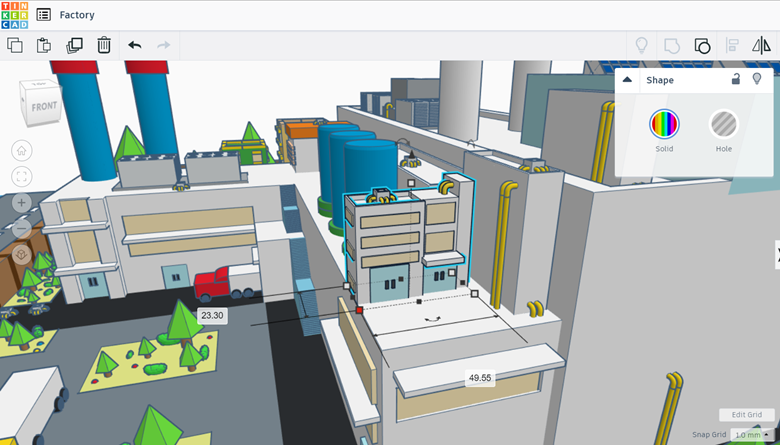Screen dimensions: 780x445
Task: Click the Hole label text
Action: pyautogui.click(x=724, y=149)
